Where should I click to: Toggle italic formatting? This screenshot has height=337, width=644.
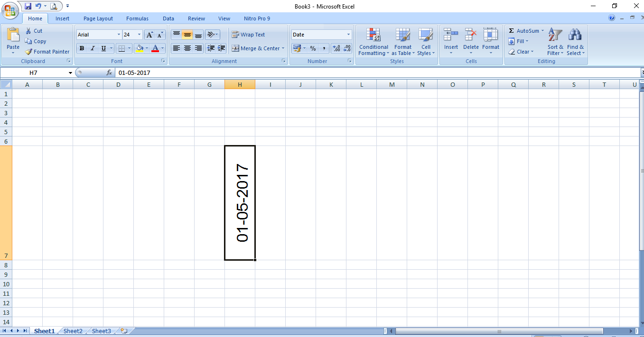pyautogui.click(x=92, y=48)
